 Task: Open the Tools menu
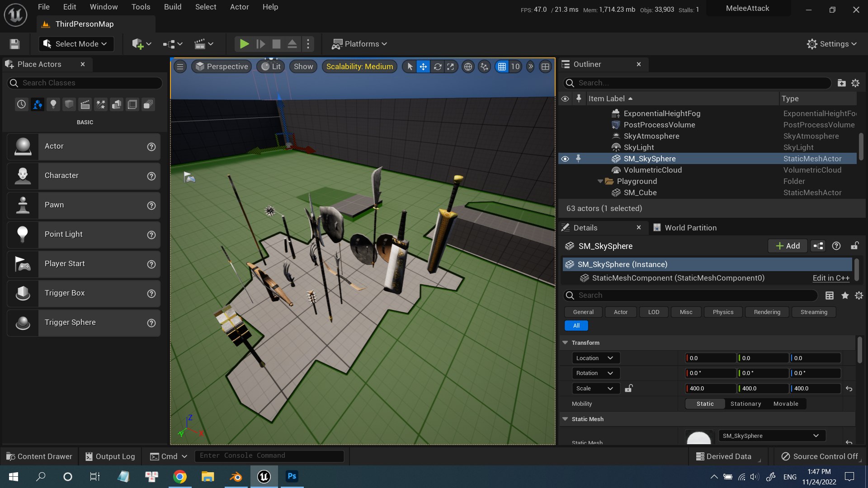tap(141, 7)
